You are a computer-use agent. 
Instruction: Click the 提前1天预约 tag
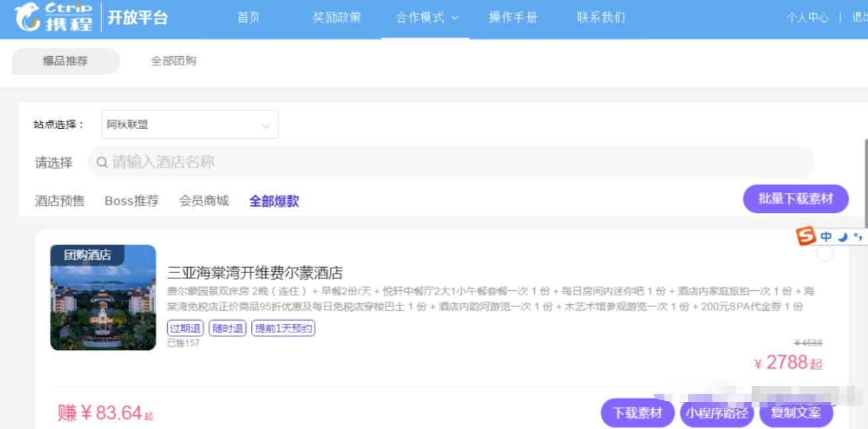pyautogui.click(x=283, y=329)
